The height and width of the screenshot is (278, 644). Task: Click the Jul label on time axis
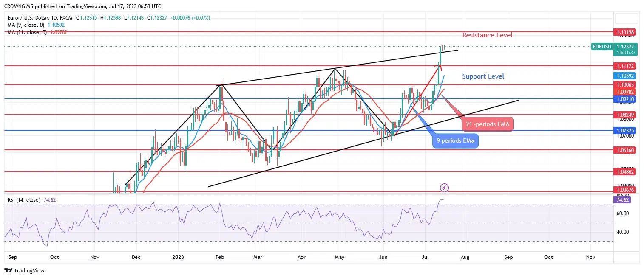426,257
